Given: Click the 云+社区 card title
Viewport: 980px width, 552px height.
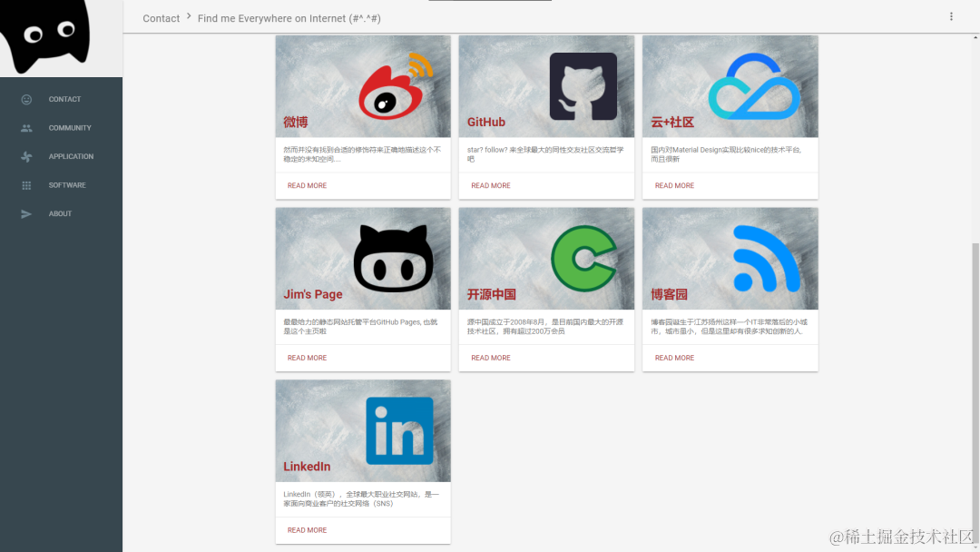Looking at the screenshot, I should (x=672, y=122).
